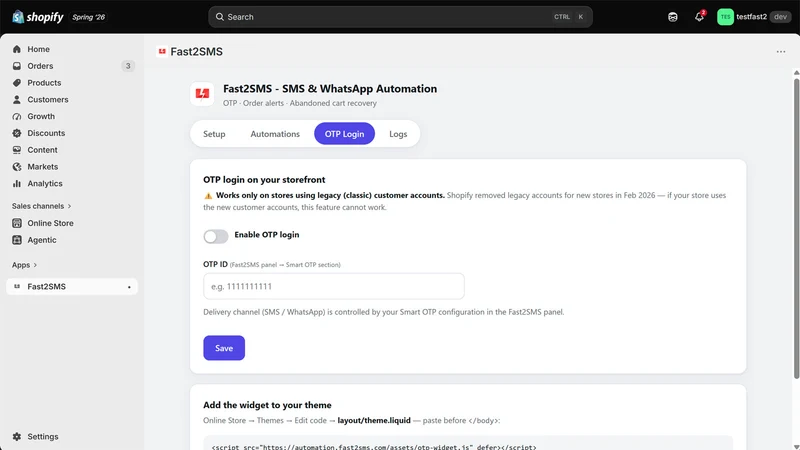
Task: Click the Discounts badge icon
Action: pos(17,133)
